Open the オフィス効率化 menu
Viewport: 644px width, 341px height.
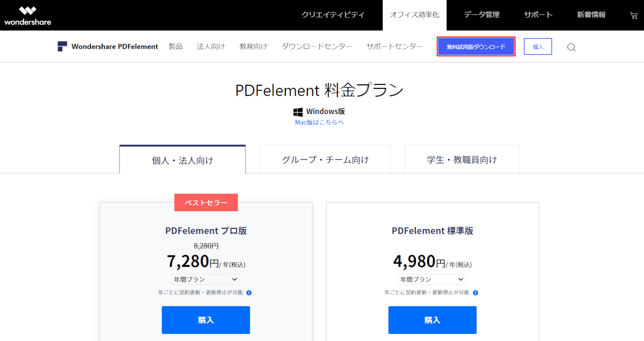coord(414,15)
